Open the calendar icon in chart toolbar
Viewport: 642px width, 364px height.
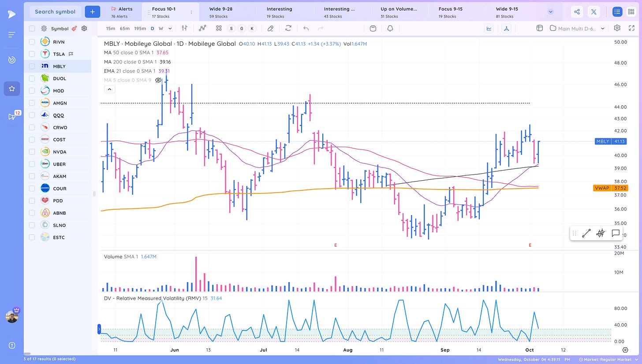pos(373,28)
